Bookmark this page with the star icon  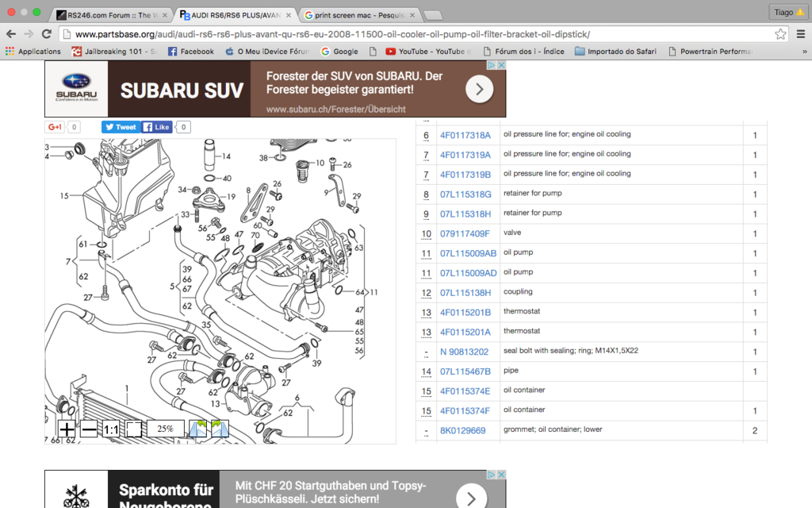click(x=780, y=34)
